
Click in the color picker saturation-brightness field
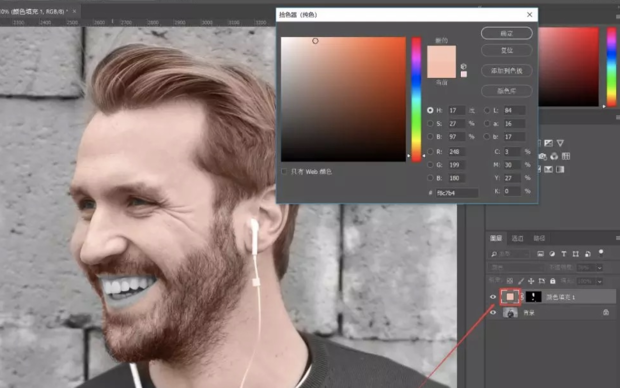[343, 99]
